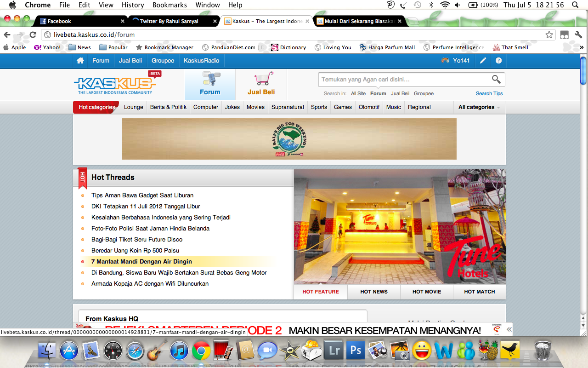The width and height of the screenshot is (588, 368).
Task: Click the Bluetooth icon in menu bar
Action: [x=431, y=5]
